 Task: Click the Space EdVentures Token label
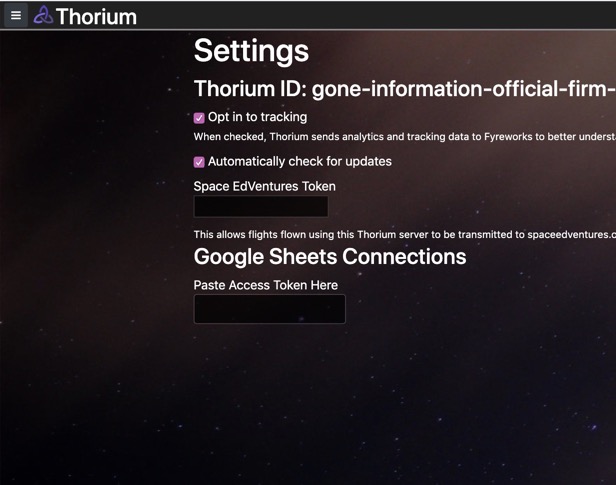[x=265, y=186]
